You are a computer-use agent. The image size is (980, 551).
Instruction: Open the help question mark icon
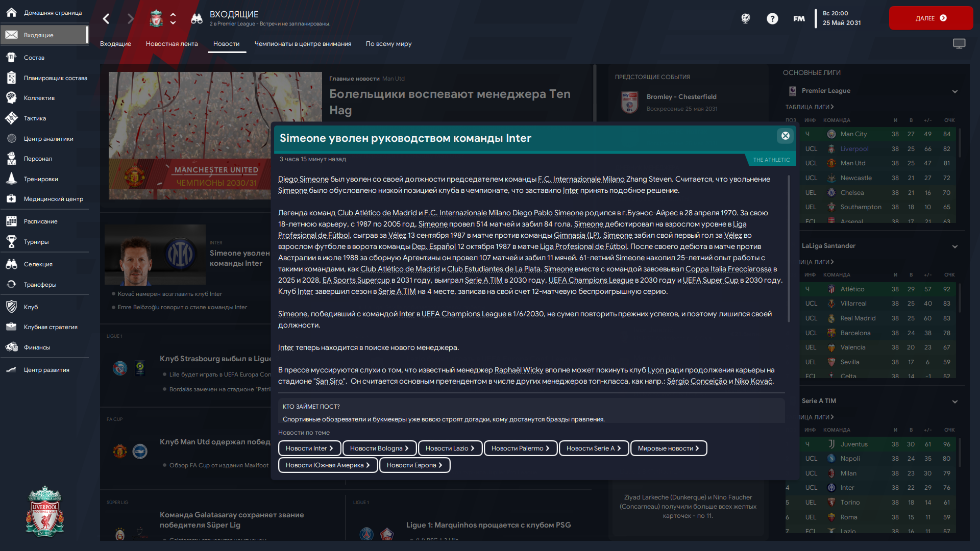coord(772,19)
